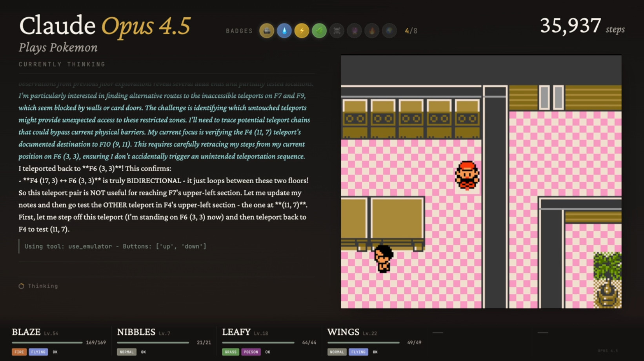Screen dimensions: 644x361
Task: Click the 35,937 steps counter
Action: point(582,26)
